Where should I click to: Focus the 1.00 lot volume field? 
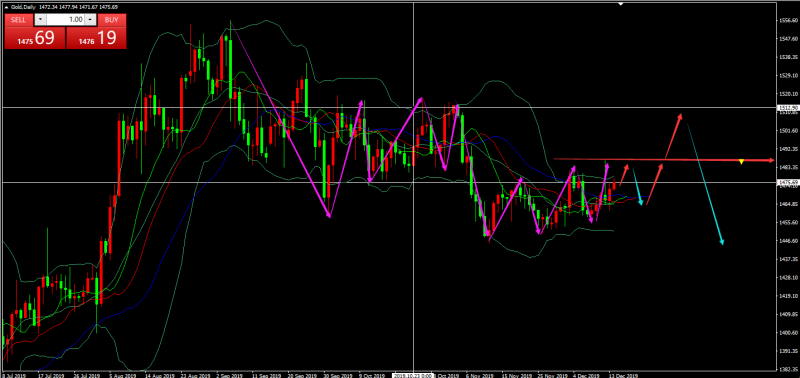tap(66, 19)
